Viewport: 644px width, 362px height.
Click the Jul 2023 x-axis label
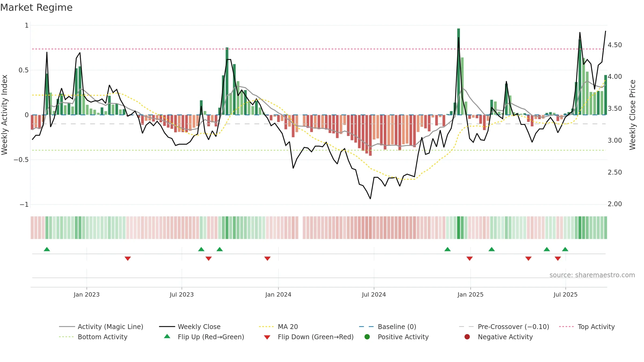pos(182,294)
